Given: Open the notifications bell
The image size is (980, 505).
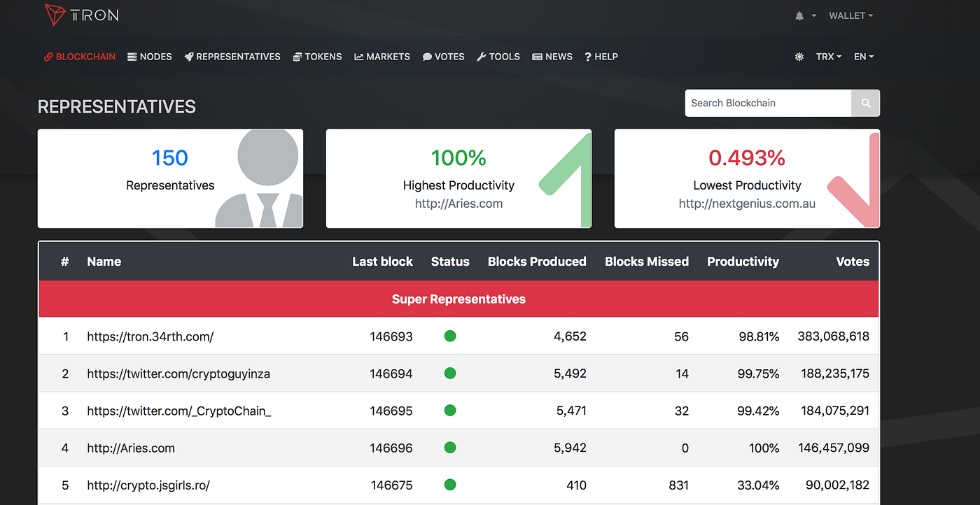Looking at the screenshot, I should coord(799,16).
